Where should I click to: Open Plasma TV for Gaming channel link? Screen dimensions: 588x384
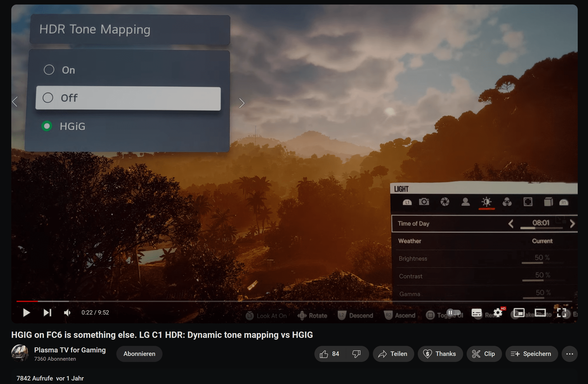coord(70,350)
